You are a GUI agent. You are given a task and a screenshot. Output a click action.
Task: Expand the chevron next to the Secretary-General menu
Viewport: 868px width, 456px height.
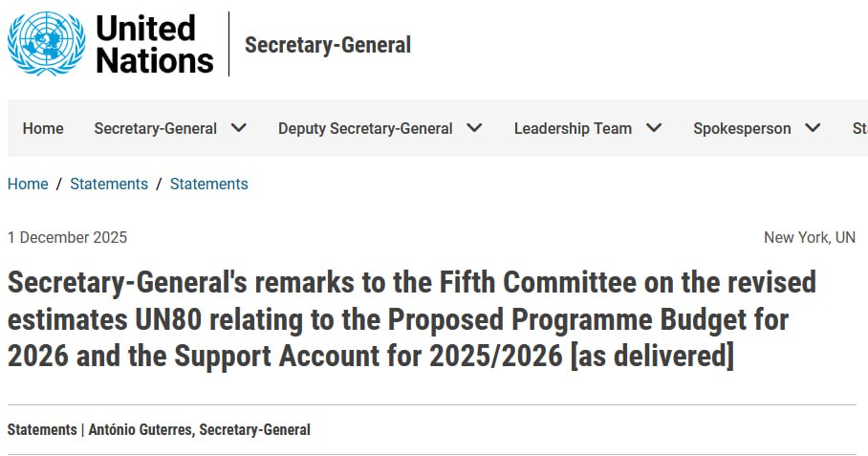(239, 128)
